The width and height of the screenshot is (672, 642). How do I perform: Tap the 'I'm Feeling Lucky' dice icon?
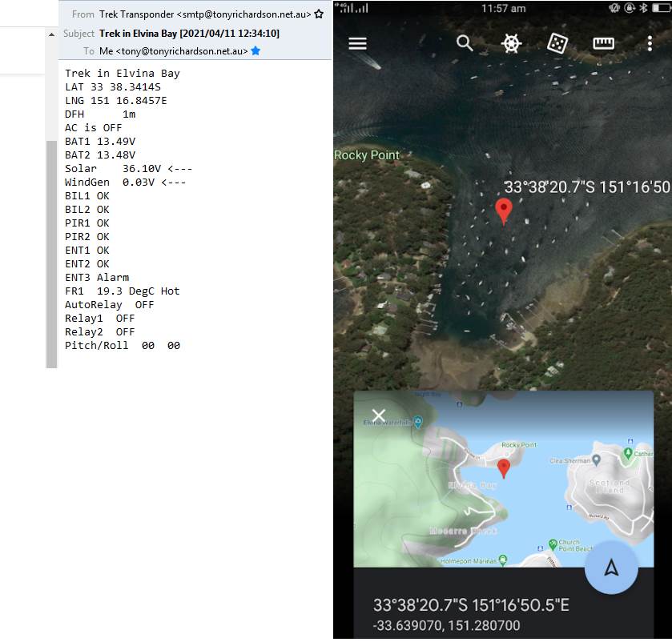pyautogui.click(x=557, y=43)
